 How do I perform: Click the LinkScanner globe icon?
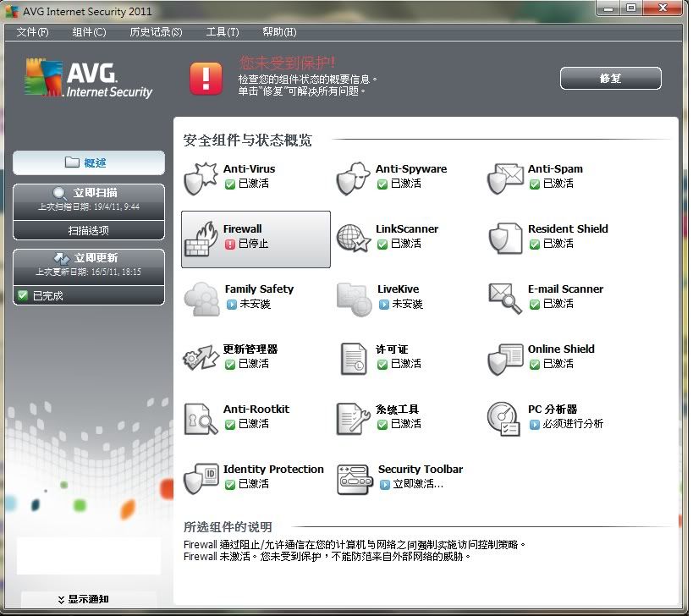353,238
